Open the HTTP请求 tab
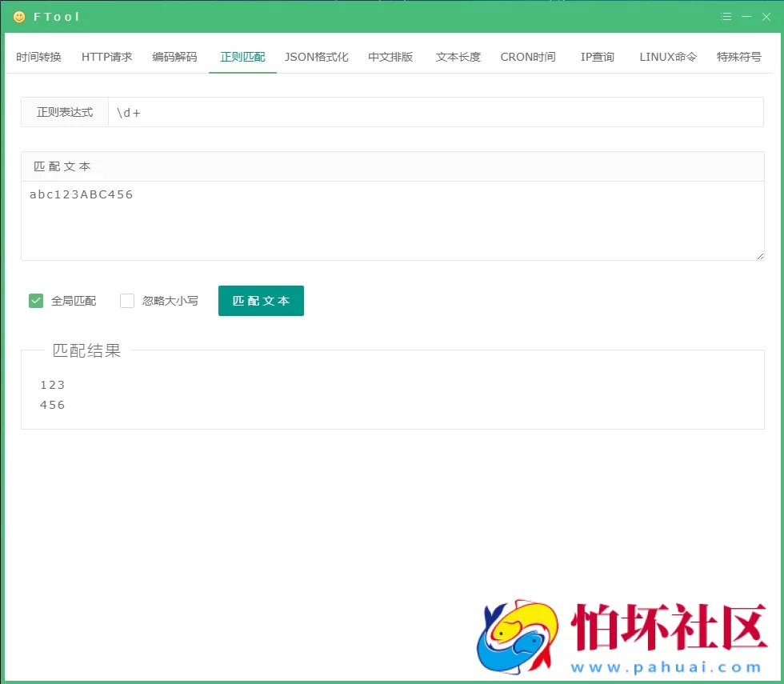 click(106, 57)
